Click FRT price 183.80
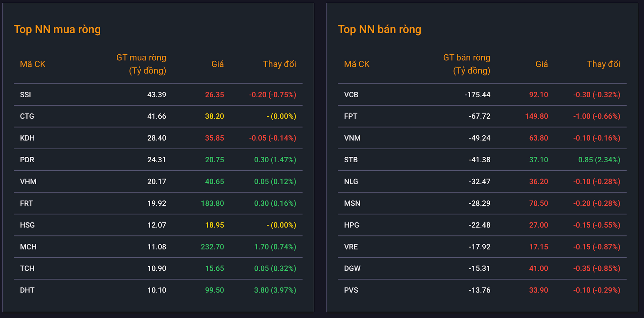Screen dimensions: 644x318 click(x=212, y=203)
